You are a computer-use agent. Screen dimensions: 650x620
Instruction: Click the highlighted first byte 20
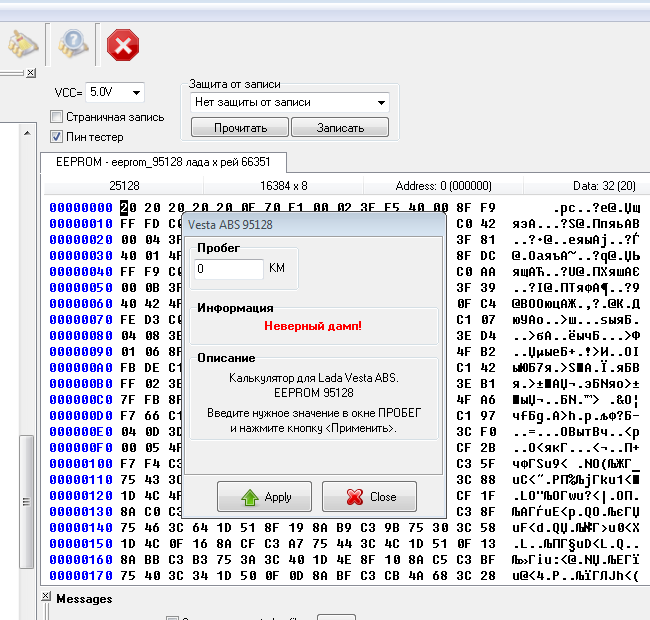point(128,208)
